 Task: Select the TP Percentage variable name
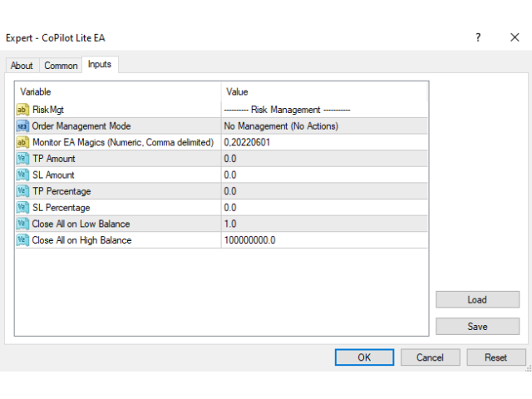62,191
